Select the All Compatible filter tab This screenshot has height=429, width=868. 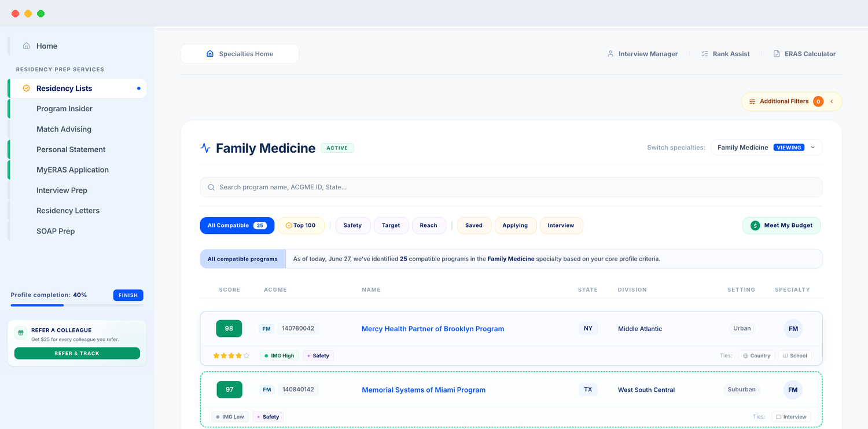tap(237, 226)
